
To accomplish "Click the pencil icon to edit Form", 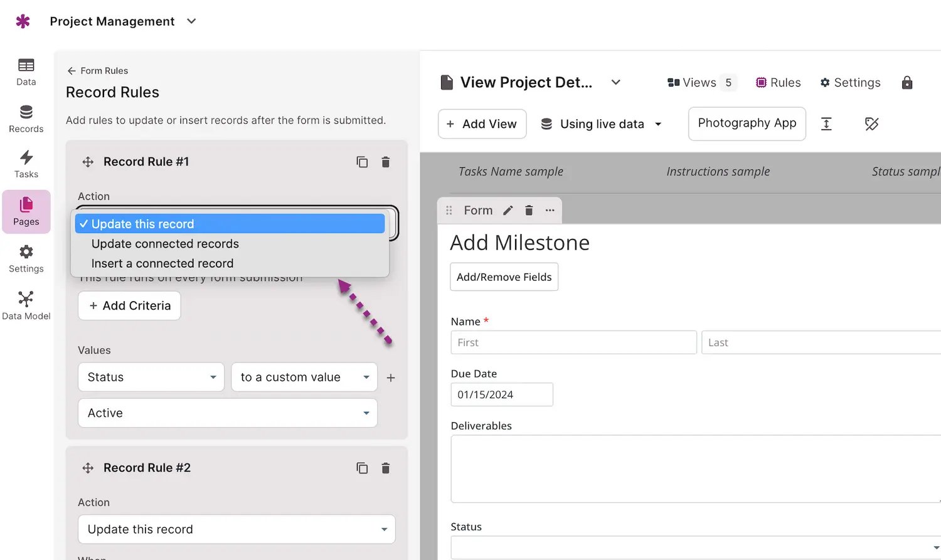I will [508, 211].
